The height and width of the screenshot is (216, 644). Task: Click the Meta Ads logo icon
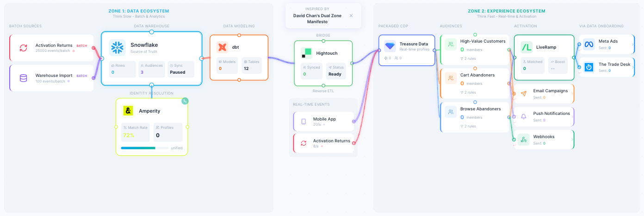coord(588,44)
